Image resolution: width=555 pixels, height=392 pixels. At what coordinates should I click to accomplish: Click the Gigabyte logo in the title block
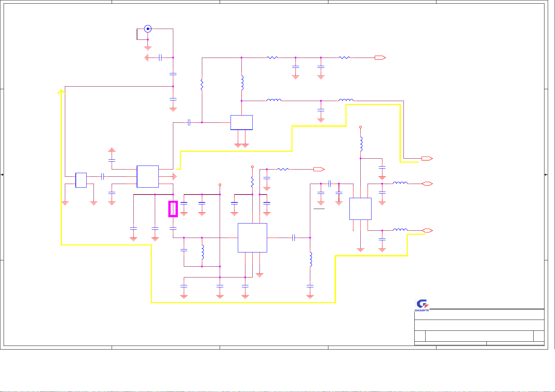pyautogui.click(x=422, y=306)
